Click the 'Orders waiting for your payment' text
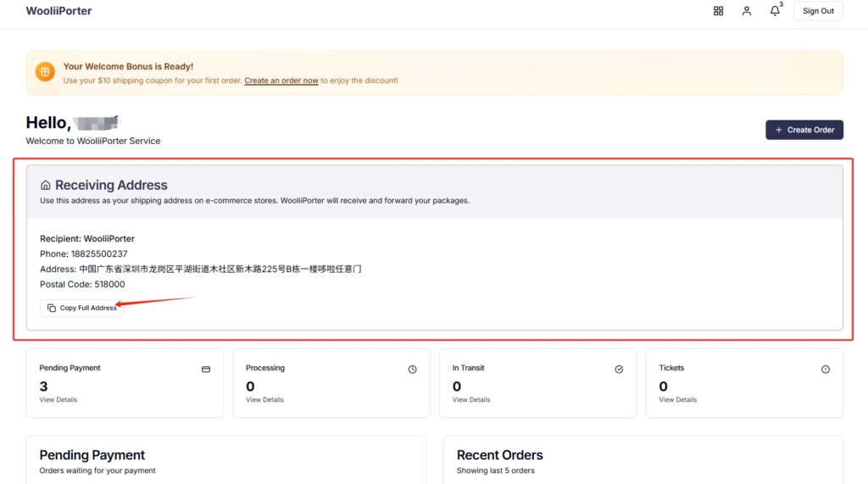This screenshot has height=484, width=868. pos(97,470)
